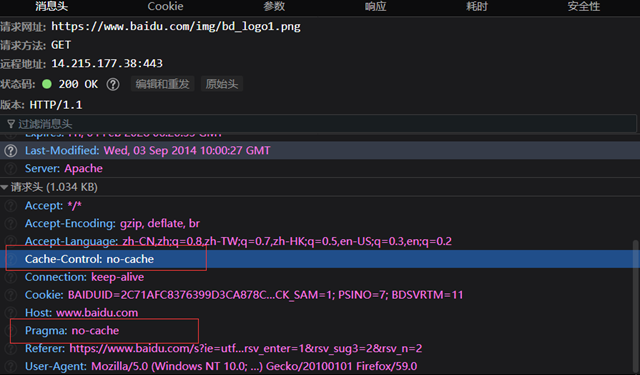Switch to the 消息头 tab
Image resolution: width=640 pixels, height=375 pixels.
(x=51, y=7)
